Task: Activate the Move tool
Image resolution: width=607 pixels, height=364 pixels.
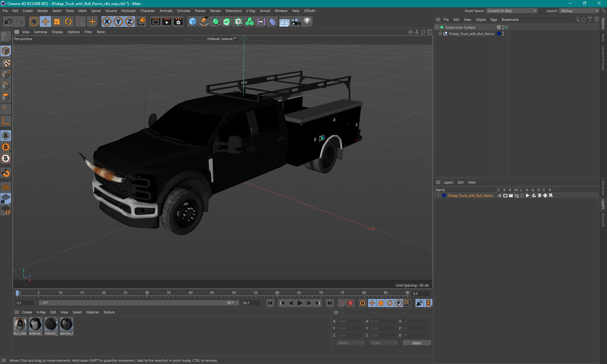Action: [45, 21]
